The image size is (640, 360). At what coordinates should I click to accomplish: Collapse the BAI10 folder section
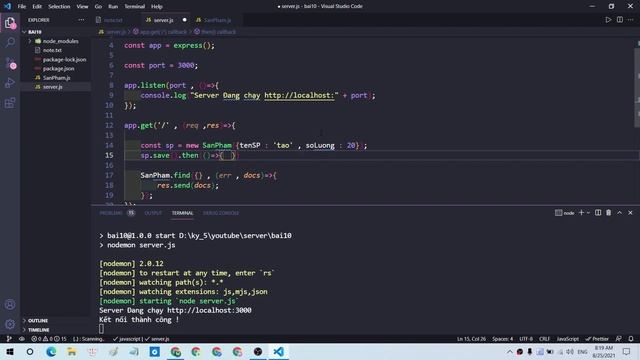coord(34,32)
